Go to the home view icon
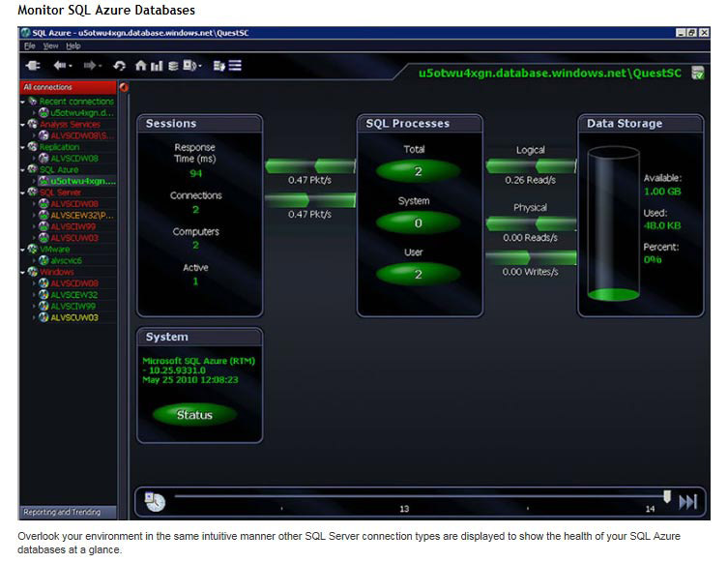This screenshot has height=563, width=728. tap(141, 66)
